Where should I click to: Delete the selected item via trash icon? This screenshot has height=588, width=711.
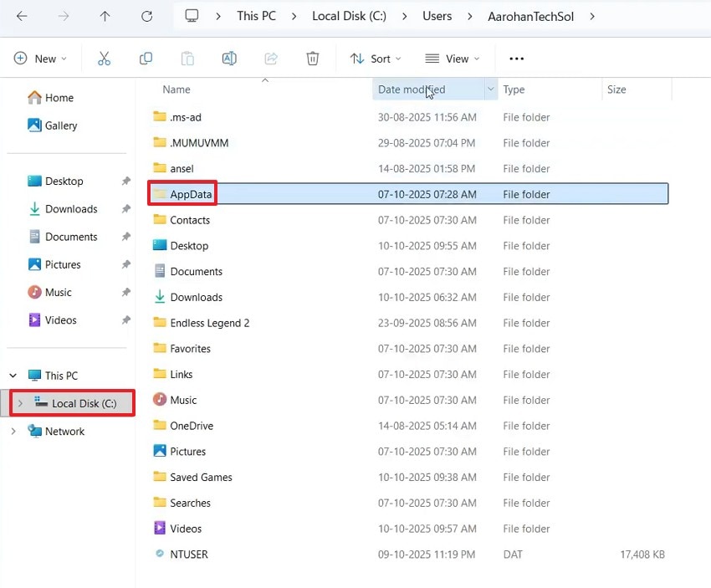tap(312, 59)
